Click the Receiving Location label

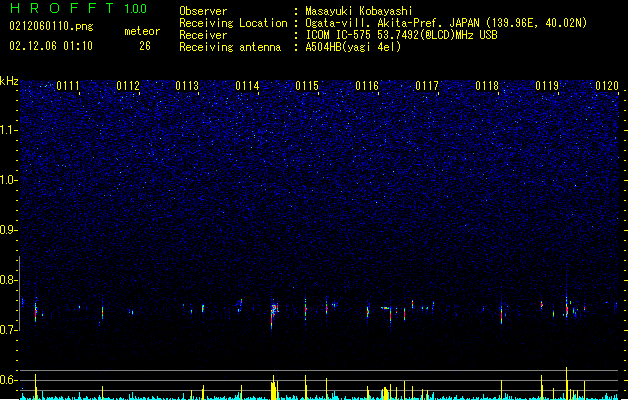233,23
